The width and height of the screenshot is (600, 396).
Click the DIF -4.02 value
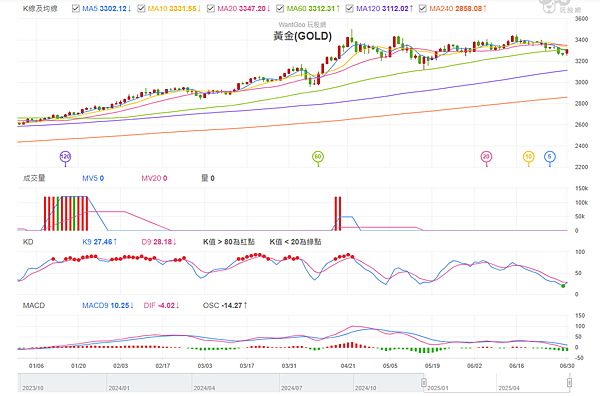point(161,305)
